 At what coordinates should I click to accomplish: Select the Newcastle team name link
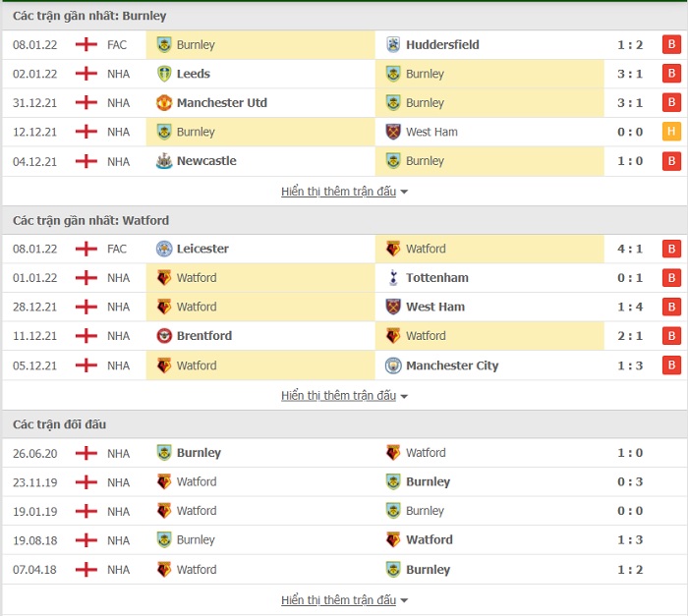point(206,161)
